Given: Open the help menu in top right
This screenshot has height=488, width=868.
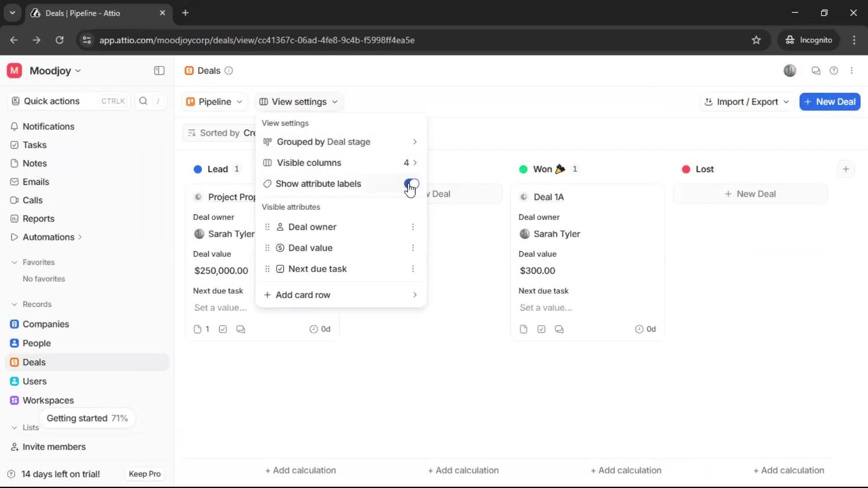Looking at the screenshot, I should (834, 70).
